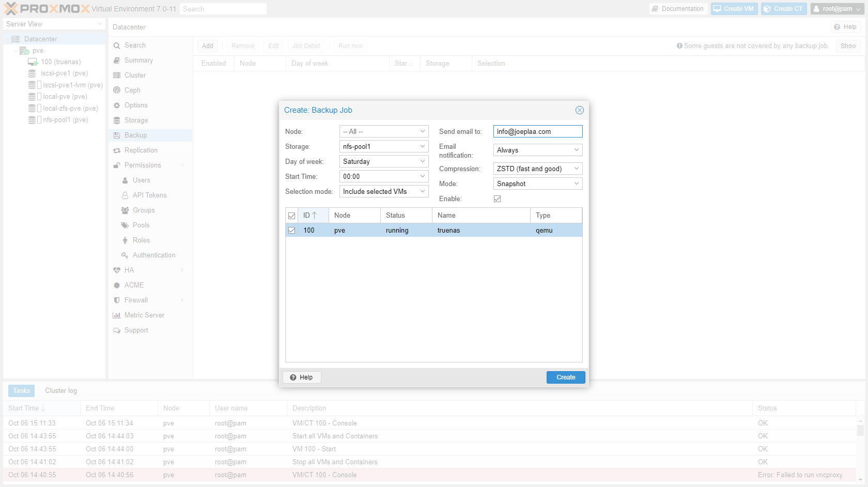Click the top Search field
The width and height of the screenshot is (868, 487).
pyautogui.click(x=223, y=9)
